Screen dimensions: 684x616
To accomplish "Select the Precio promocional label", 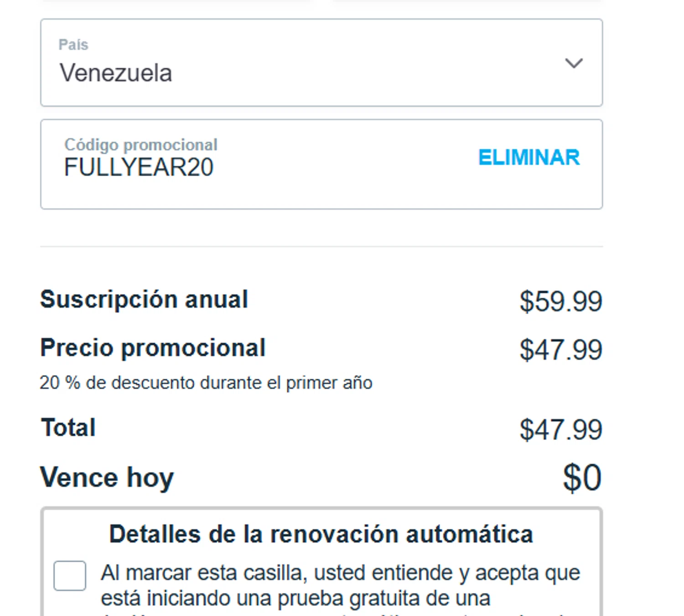I will pos(153,348).
